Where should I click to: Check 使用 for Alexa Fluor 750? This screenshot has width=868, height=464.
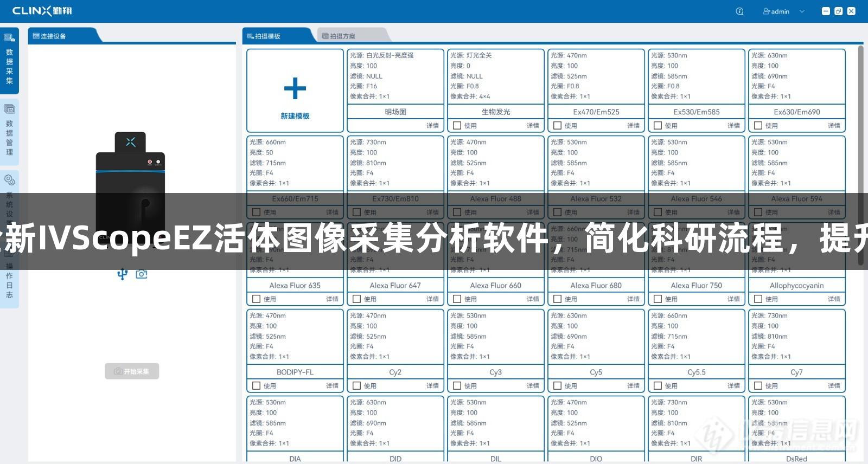pos(658,299)
